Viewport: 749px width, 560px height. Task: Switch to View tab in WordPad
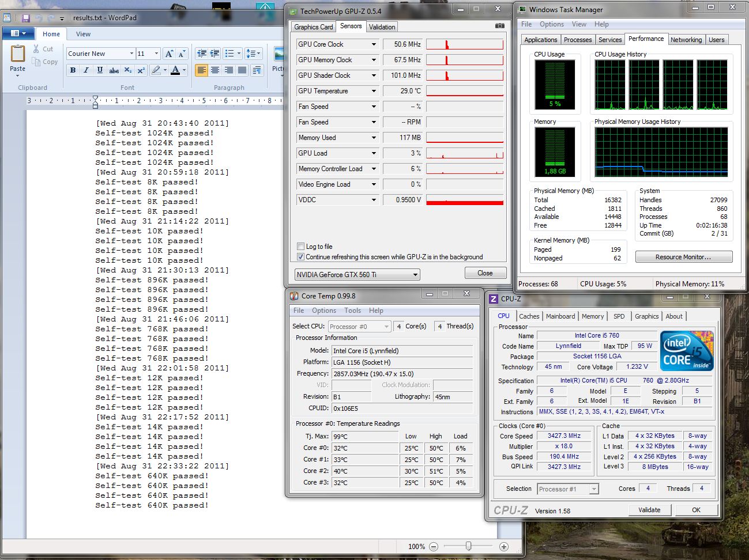click(x=83, y=34)
